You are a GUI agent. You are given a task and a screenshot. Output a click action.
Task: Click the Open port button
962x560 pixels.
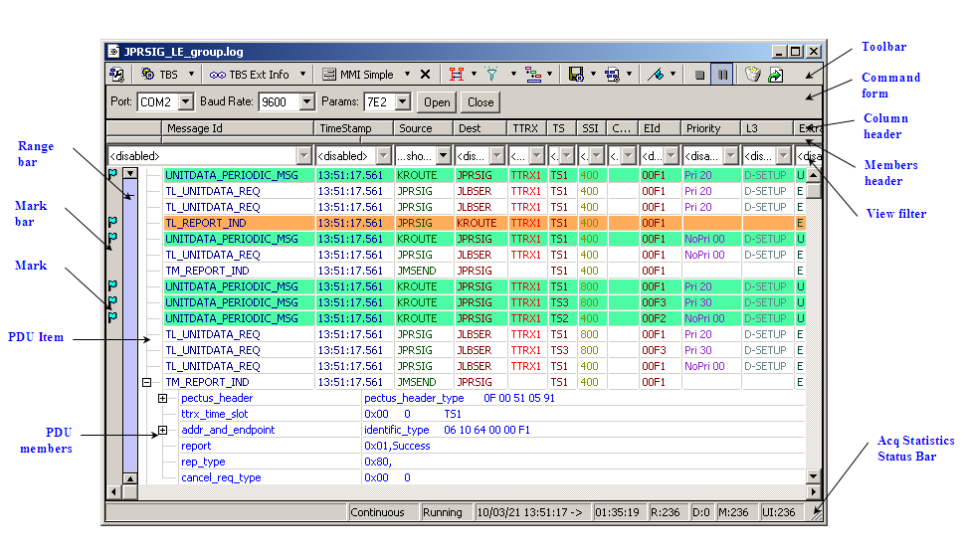437,102
